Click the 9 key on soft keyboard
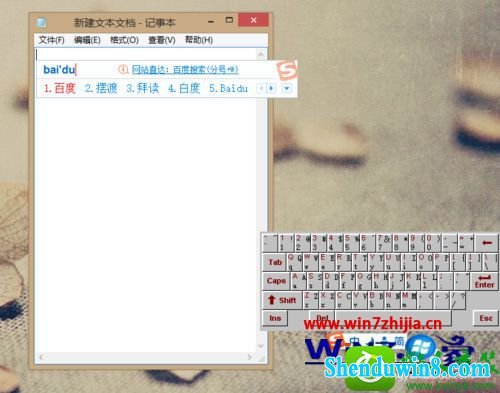 (417, 243)
